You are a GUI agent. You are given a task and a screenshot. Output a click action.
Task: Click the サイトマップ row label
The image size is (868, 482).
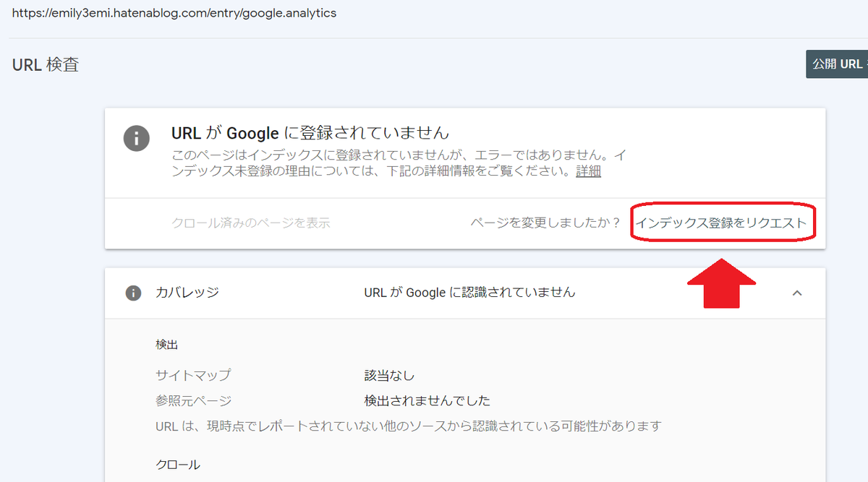click(193, 376)
